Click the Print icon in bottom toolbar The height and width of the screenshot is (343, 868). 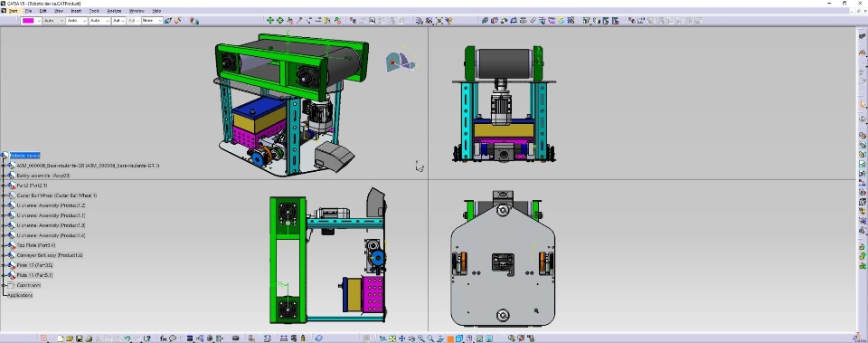click(89, 338)
